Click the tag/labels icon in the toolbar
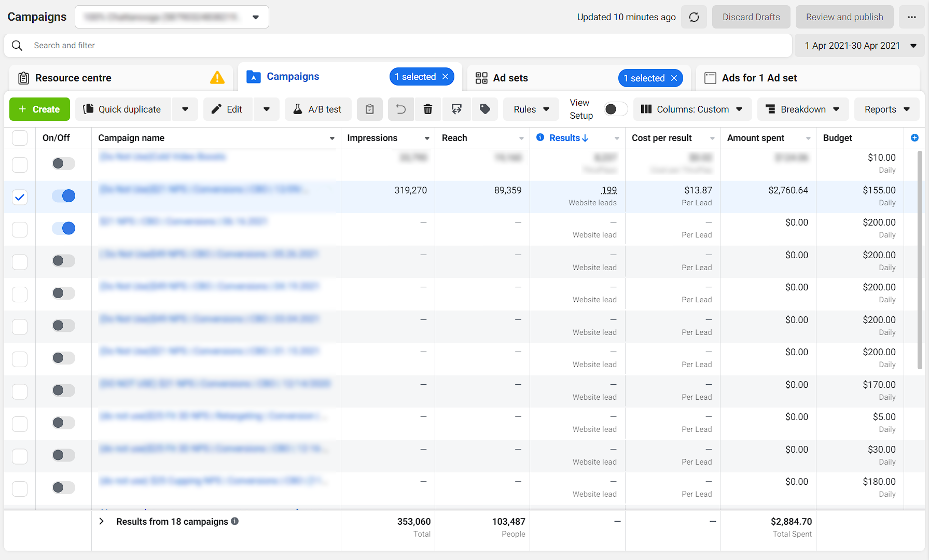The width and height of the screenshot is (929, 560). click(484, 109)
